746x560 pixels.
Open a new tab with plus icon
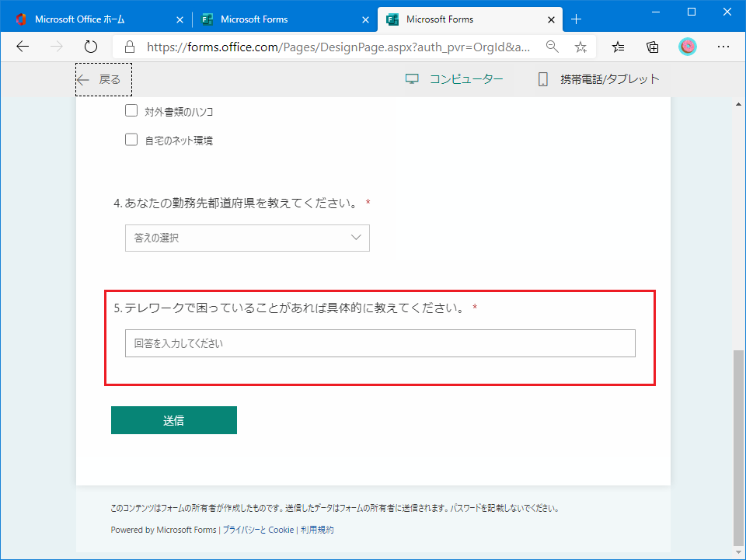[576, 19]
